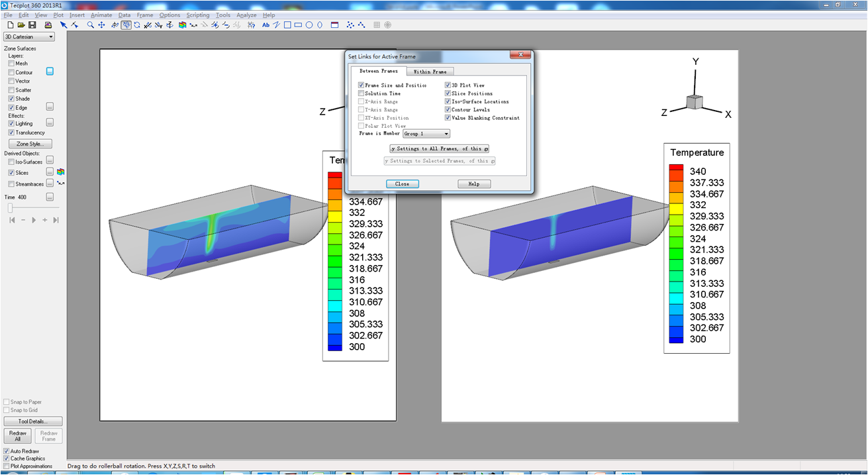Screen dimensions: 868x475
Task: Open the Tool Details button
Action: click(x=33, y=421)
